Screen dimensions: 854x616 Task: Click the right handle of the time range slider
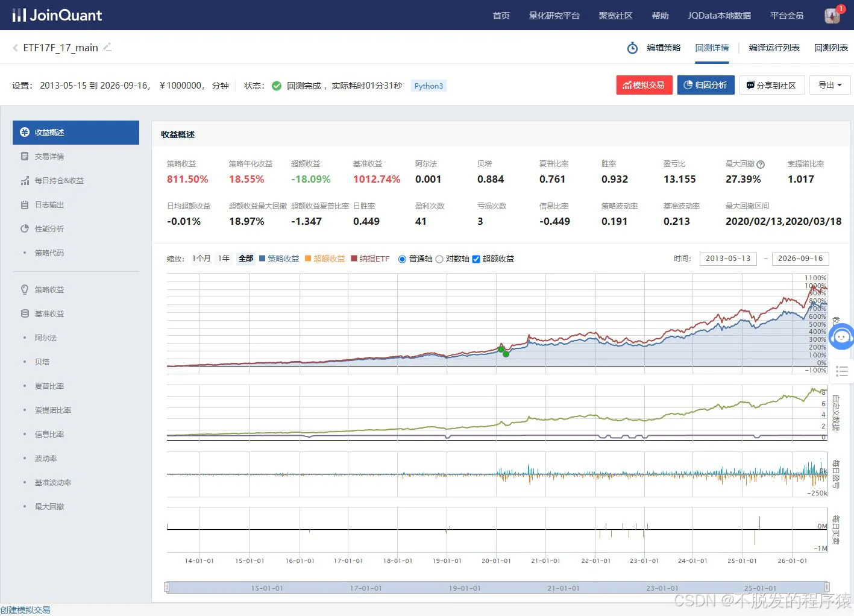(x=827, y=587)
